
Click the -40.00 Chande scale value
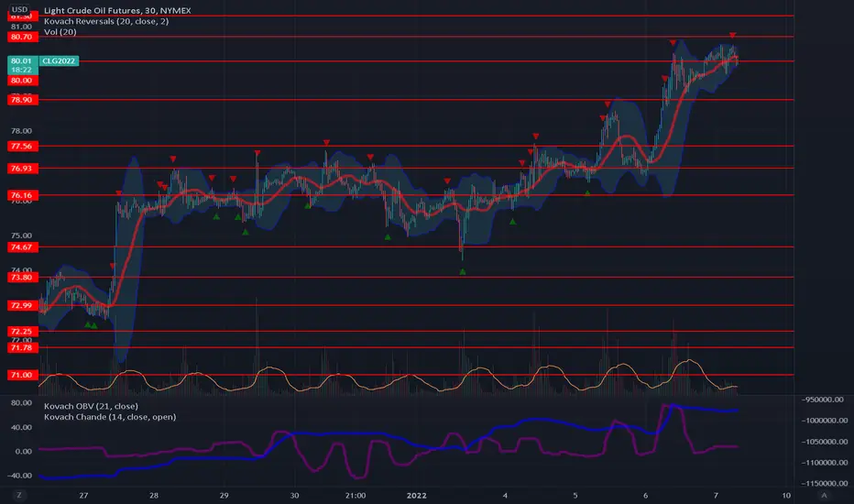[19, 475]
